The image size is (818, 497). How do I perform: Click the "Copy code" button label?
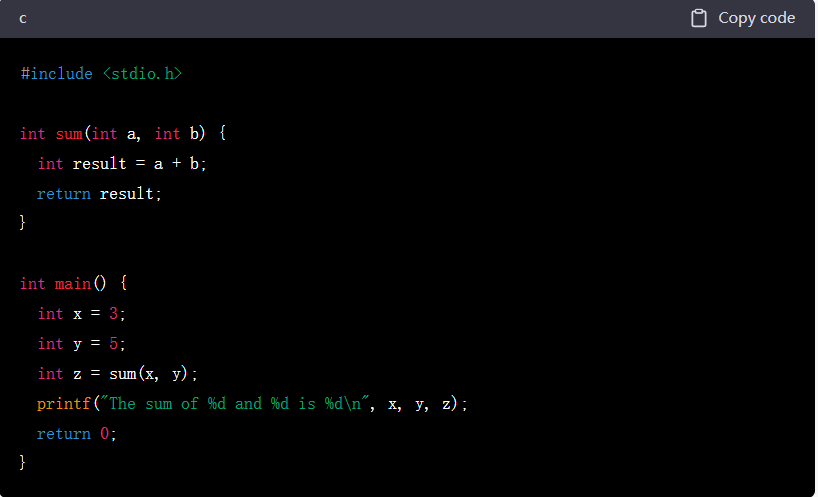756,18
